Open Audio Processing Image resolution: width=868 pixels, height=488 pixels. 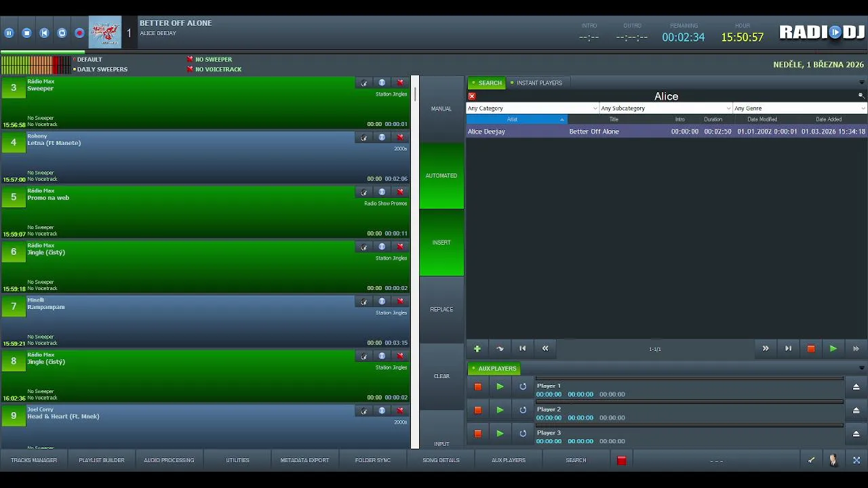pyautogui.click(x=169, y=460)
